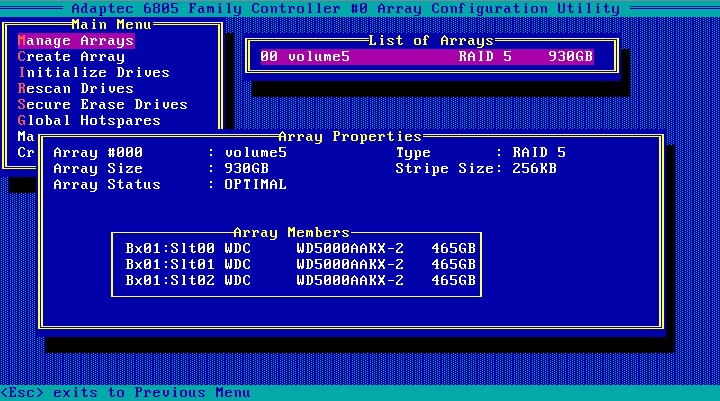Select member drive Bx01:Slt01

[x=300, y=264]
